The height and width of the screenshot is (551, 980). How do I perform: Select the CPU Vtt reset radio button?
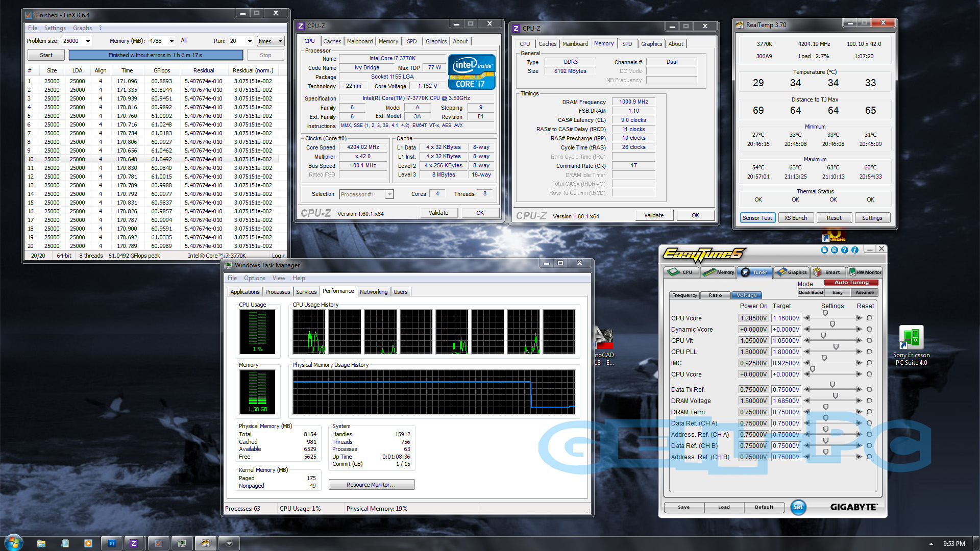click(x=869, y=341)
